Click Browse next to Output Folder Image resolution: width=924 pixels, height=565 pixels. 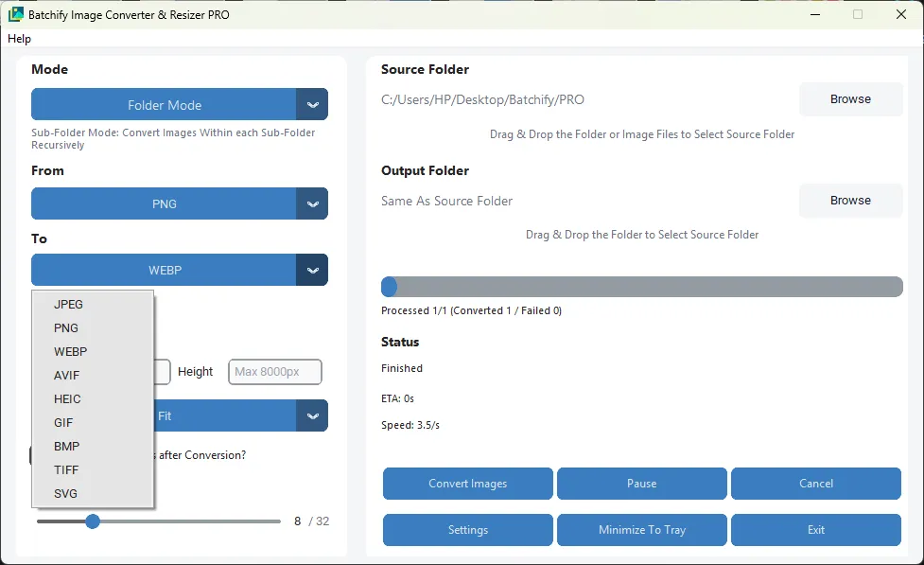[x=849, y=200]
